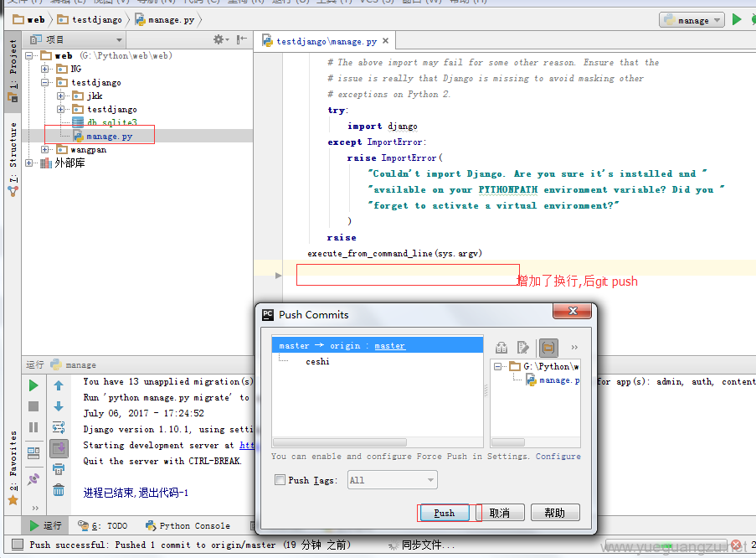
Task: Open the 运行 tool window tab
Action: point(46,525)
